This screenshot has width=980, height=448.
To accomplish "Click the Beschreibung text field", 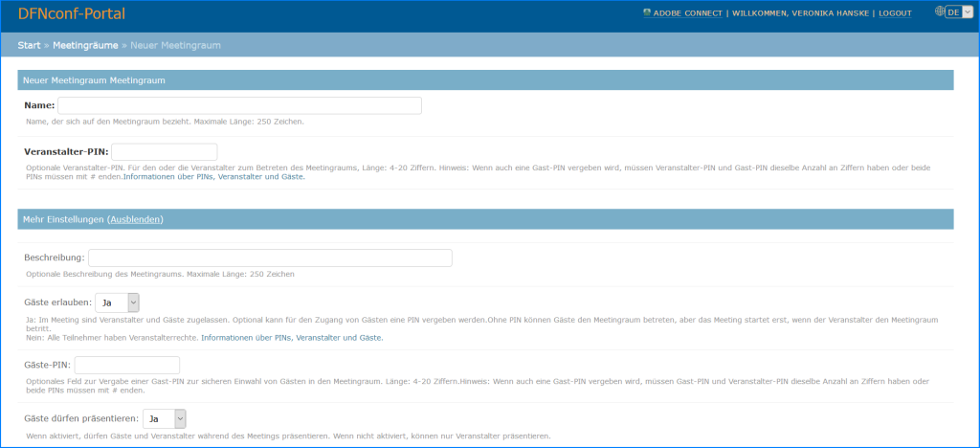I will (270, 258).
